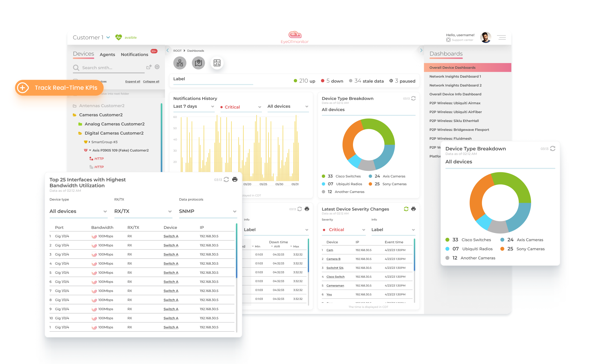Click the network topology icon in dashboard
The width and height of the screenshot is (592, 364).
(x=179, y=63)
